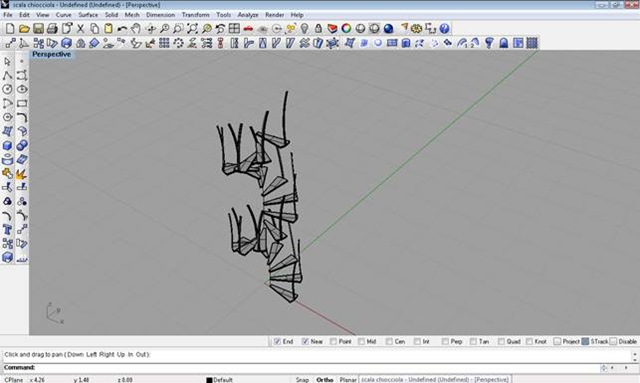Toggle Planar in the status bar

click(348, 379)
